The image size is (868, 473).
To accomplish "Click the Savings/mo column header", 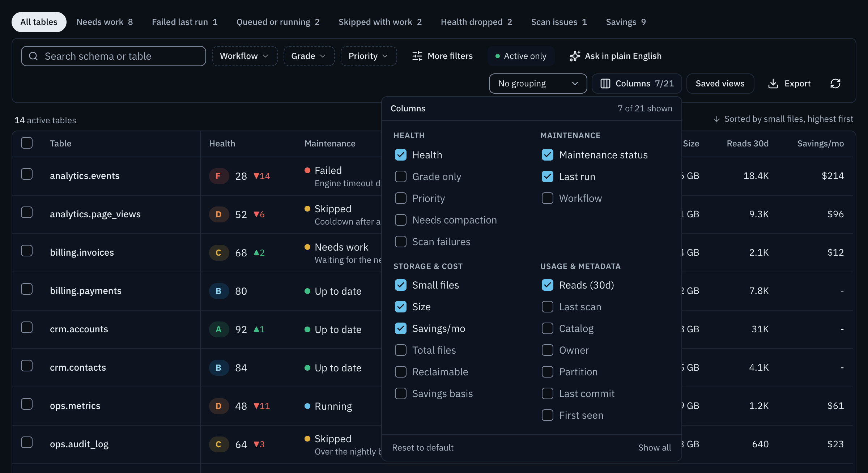I will [x=821, y=144].
